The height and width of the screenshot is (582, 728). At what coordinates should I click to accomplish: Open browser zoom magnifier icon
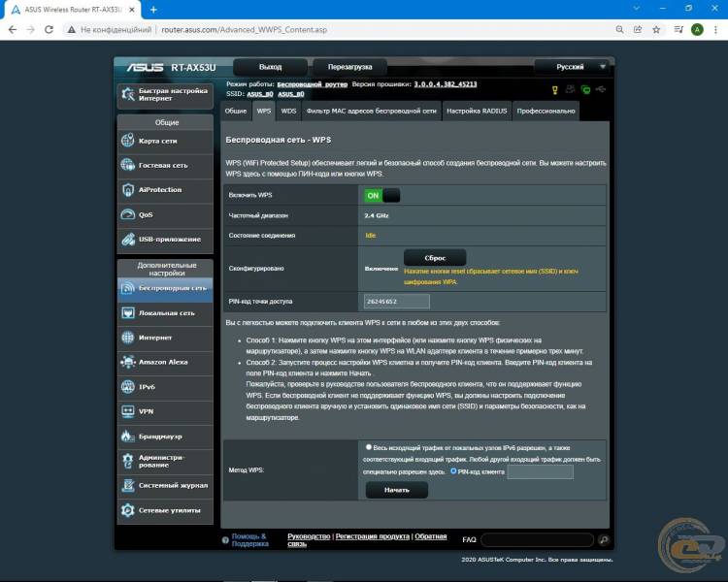pyautogui.click(x=620, y=30)
